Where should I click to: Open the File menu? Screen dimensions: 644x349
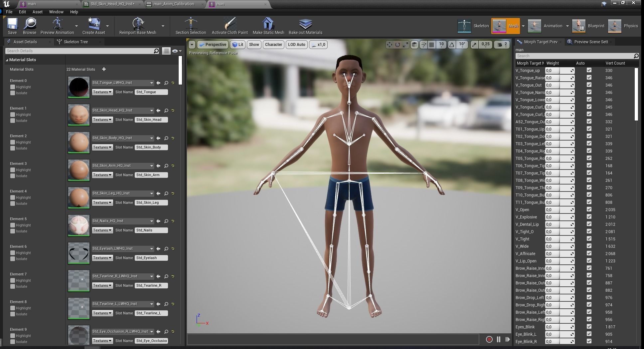[9, 12]
